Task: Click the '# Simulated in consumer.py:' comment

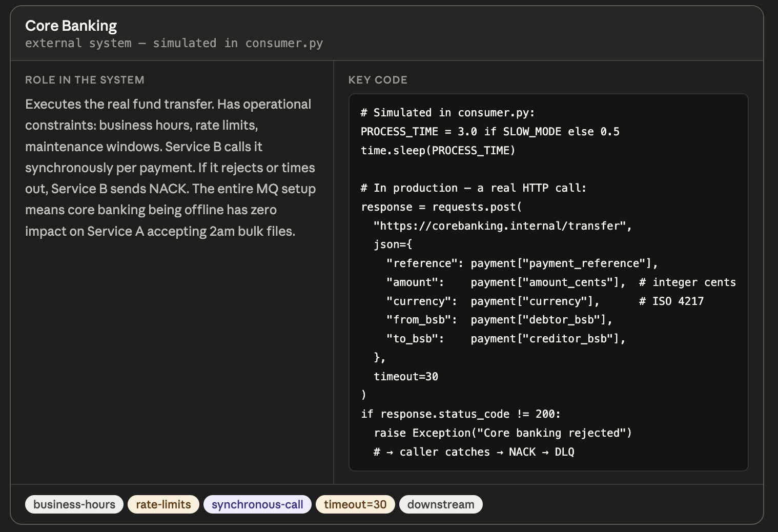Action: (447, 113)
